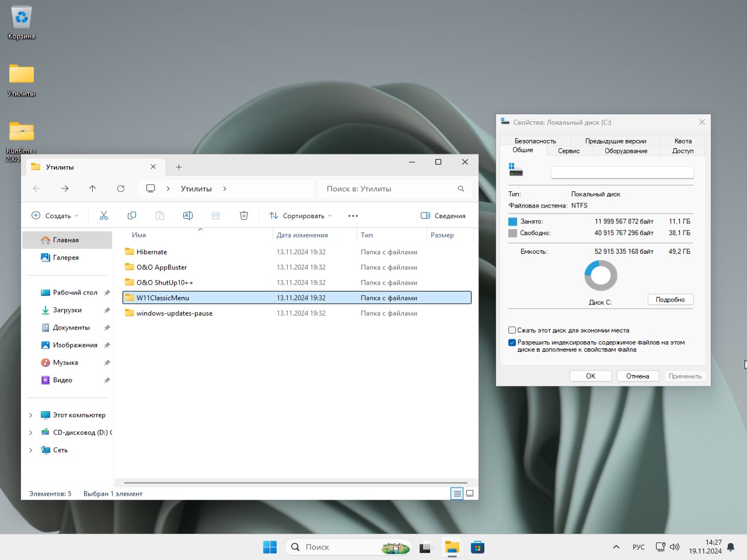
Task: Click the Delete trash can icon
Action: pos(244,216)
